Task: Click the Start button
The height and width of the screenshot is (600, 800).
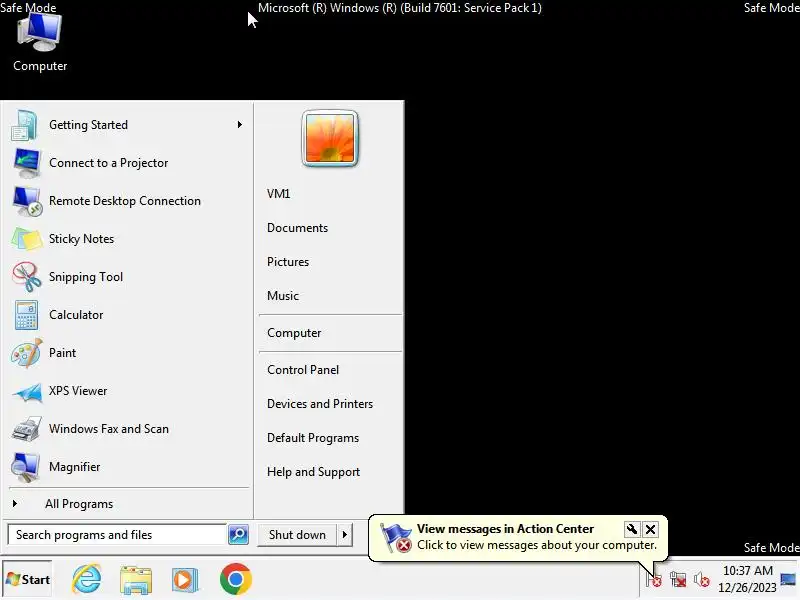Action: coord(28,579)
